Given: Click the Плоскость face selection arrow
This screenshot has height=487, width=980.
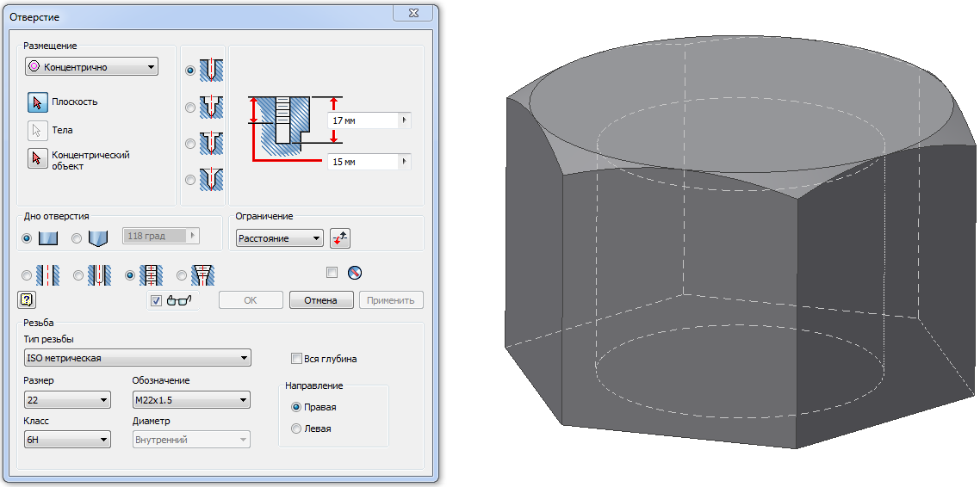Looking at the screenshot, I should coord(36,102).
